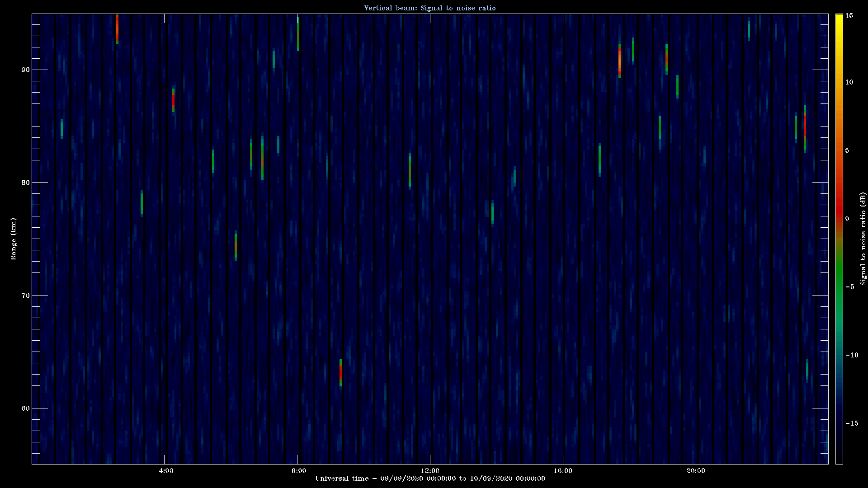Click the yellow top of the colorbar

click(839, 20)
